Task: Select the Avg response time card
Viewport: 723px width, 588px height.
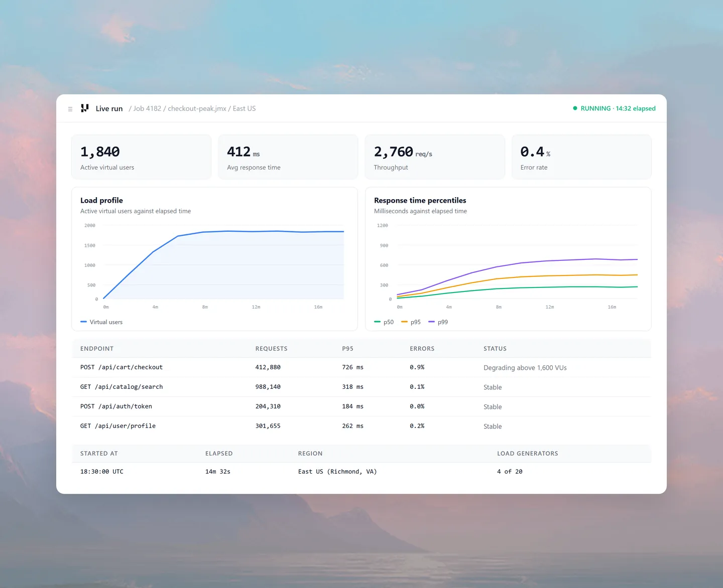Action: [x=288, y=157]
